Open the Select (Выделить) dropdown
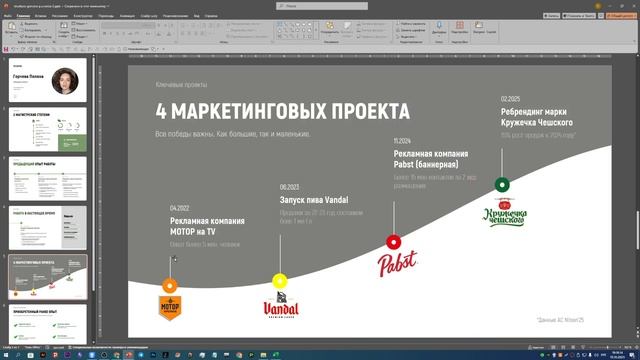This screenshot has height=360, width=640. click(x=407, y=36)
